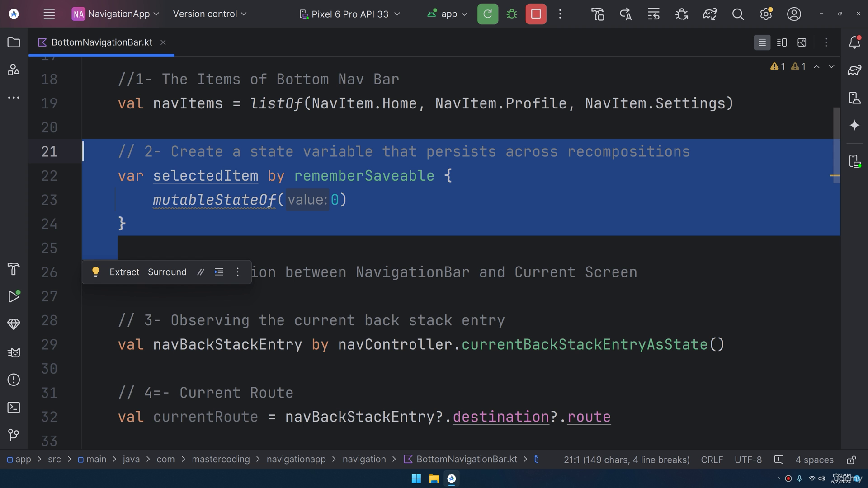Select the BottomNavigationBar.kt editor tab

click(x=101, y=42)
